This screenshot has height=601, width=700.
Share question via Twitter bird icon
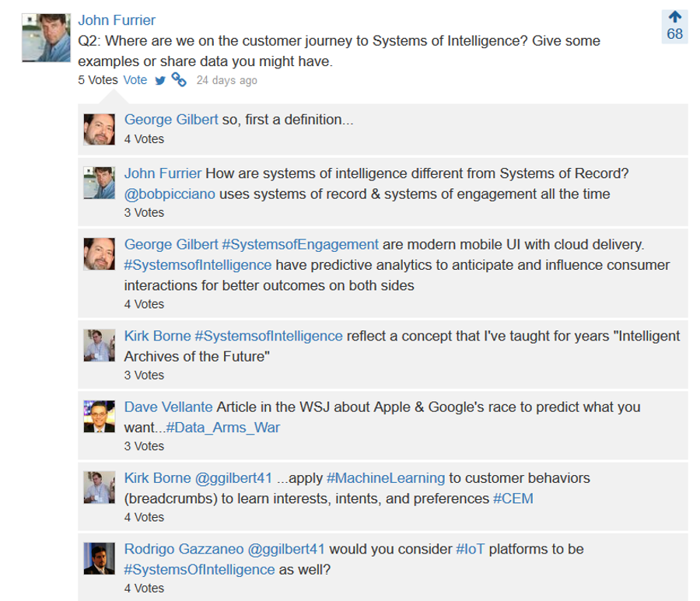pyautogui.click(x=159, y=80)
